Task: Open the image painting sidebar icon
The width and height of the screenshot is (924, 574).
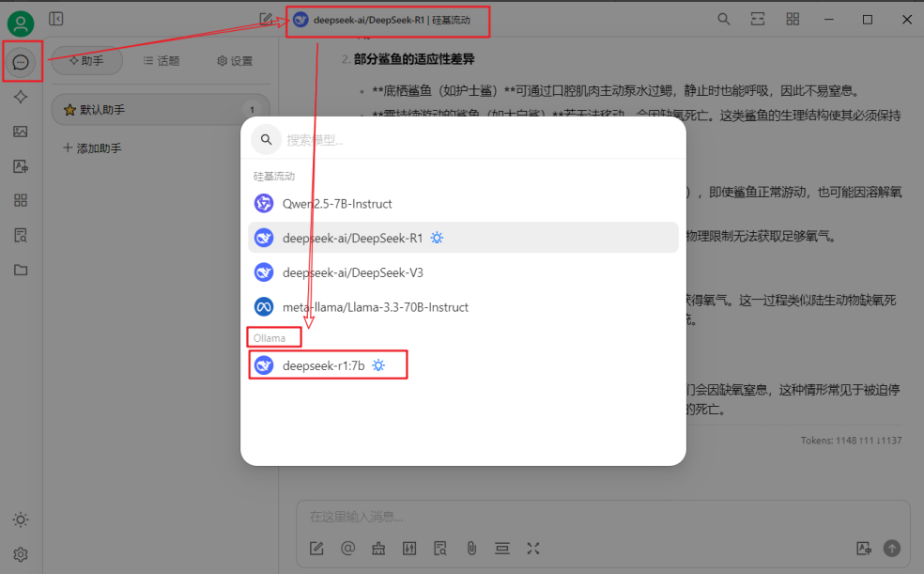Action: [x=21, y=132]
